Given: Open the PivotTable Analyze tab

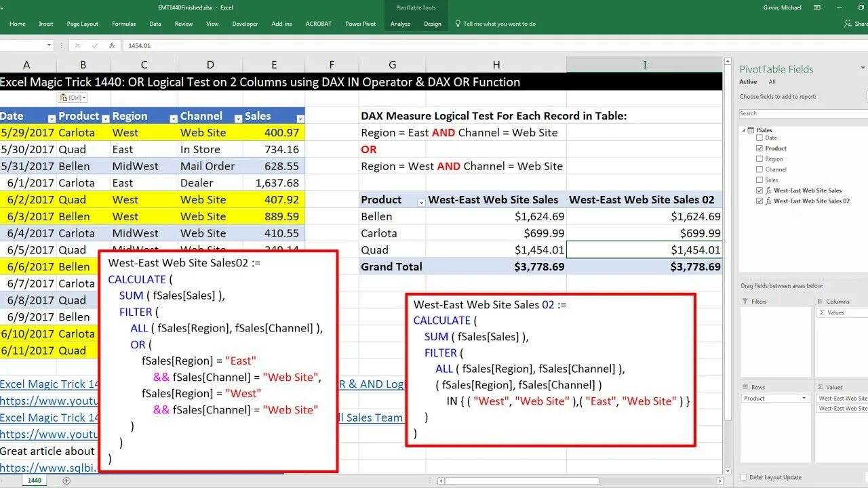Looking at the screenshot, I should (x=400, y=24).
